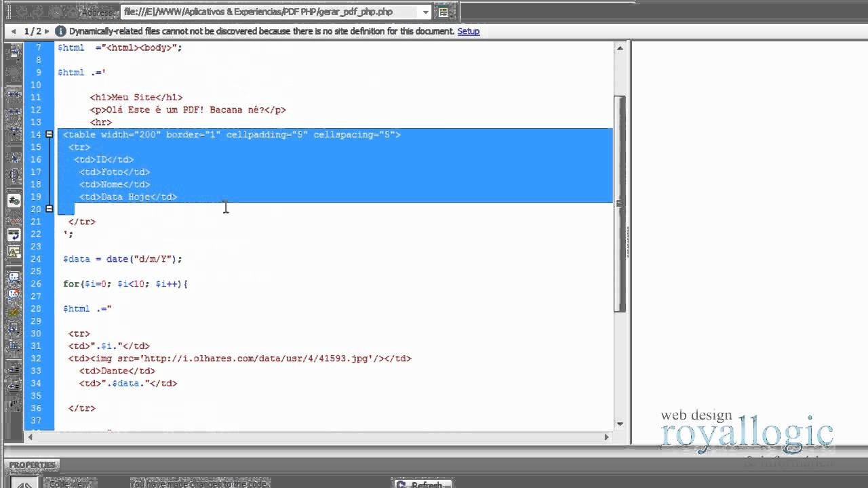This screenshot has height=488, width=868.
Task: Click the 'for($i=0; $i<10; $i++){' line
Action: (125, 284)
